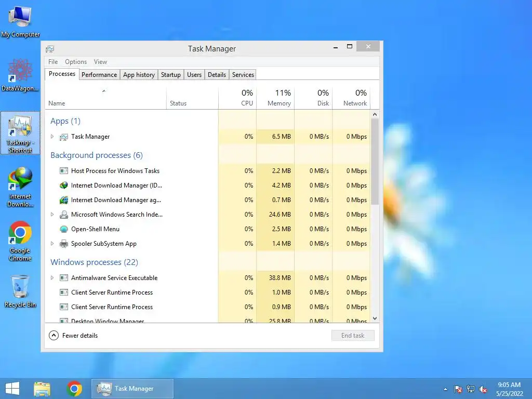Switch to the Performance tab
Screen dimensions: 532x399
(x=99, y=75)
